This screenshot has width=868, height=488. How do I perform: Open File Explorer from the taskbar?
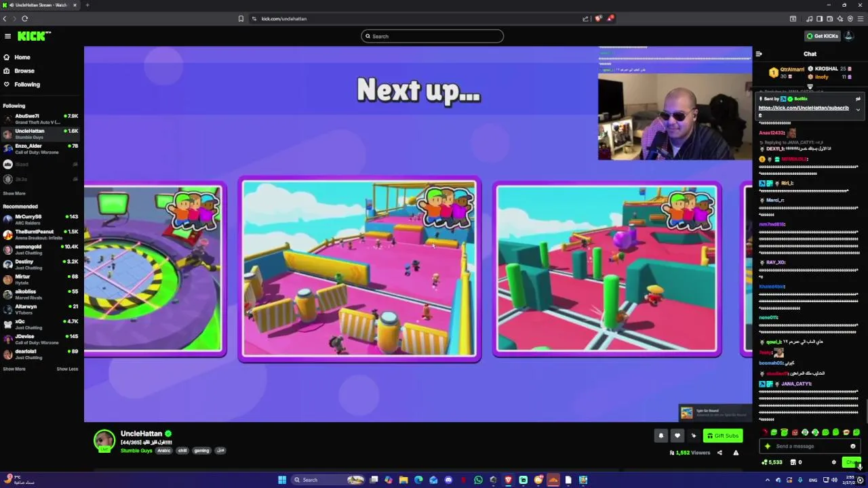pos(403,480)
